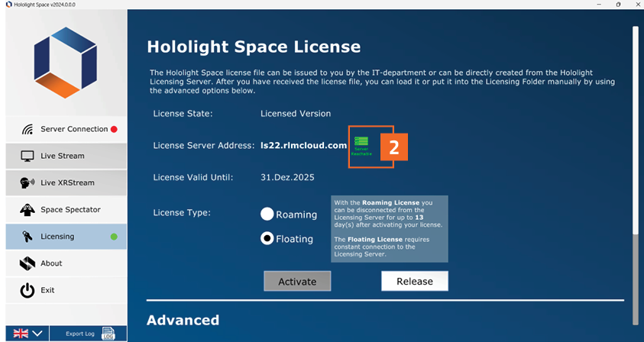Open the Space Spectator menu item
Image resolution: width=644 pixels, height=342 pixels.
coord(66,210)
